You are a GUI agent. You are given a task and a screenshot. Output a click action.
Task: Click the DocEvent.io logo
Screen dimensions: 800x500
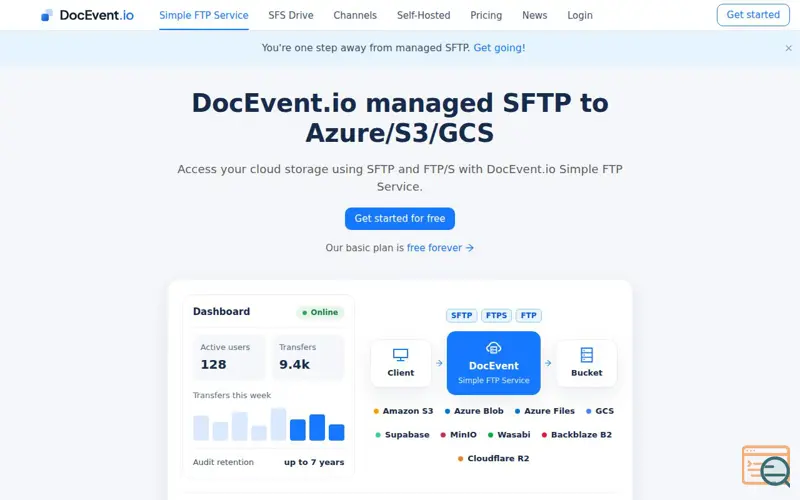[x=87, y=15]
